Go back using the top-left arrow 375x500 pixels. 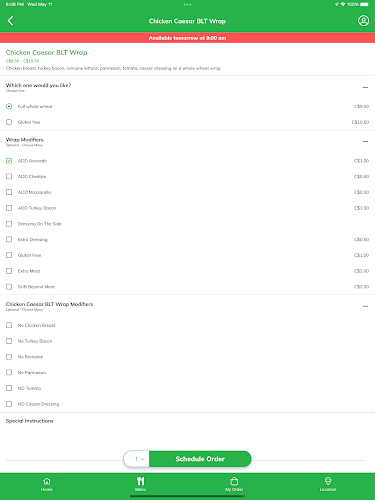[x=10, y=21]
